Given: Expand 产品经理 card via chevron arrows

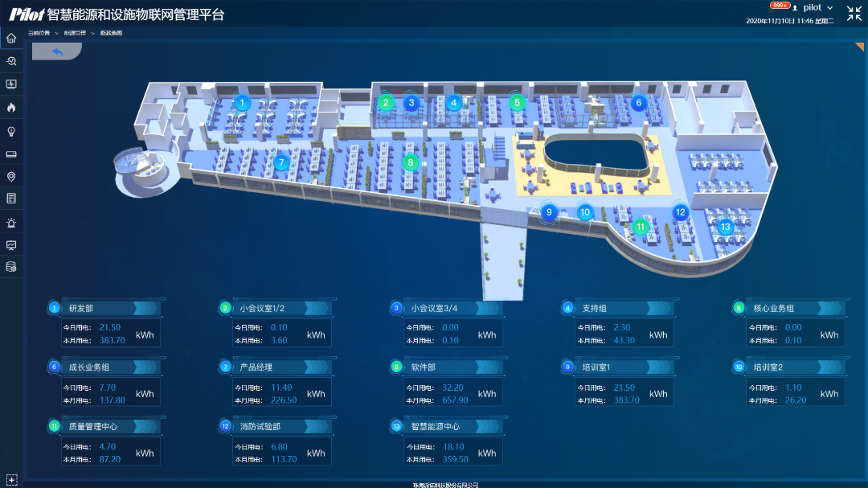Looking at the screenshot, I should [317, 367].
